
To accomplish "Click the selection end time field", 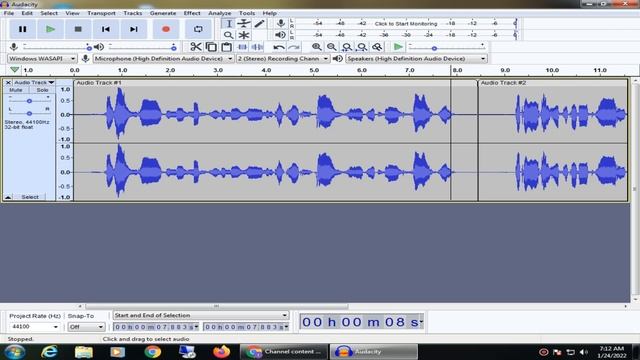I will pyautogui.click(x=246, y=327).
